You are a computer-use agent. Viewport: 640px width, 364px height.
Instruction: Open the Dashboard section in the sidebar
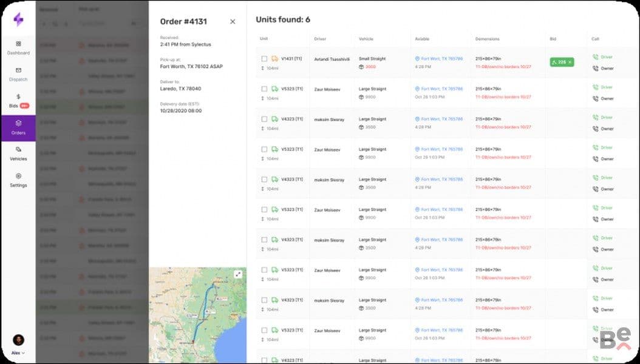pos(18,48)
